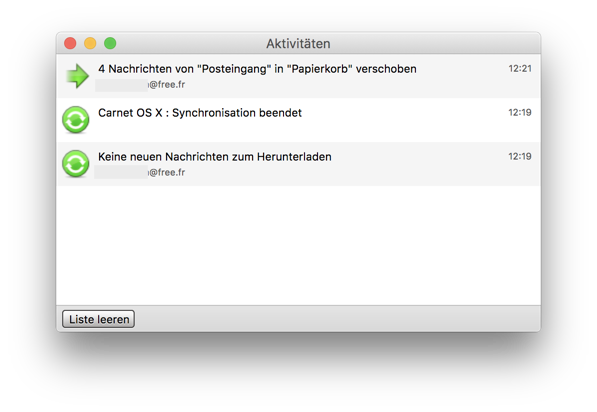597x412 pixels.
Task: Click sync icon beside Keine neuen Nachrichten
Action: 75,164
